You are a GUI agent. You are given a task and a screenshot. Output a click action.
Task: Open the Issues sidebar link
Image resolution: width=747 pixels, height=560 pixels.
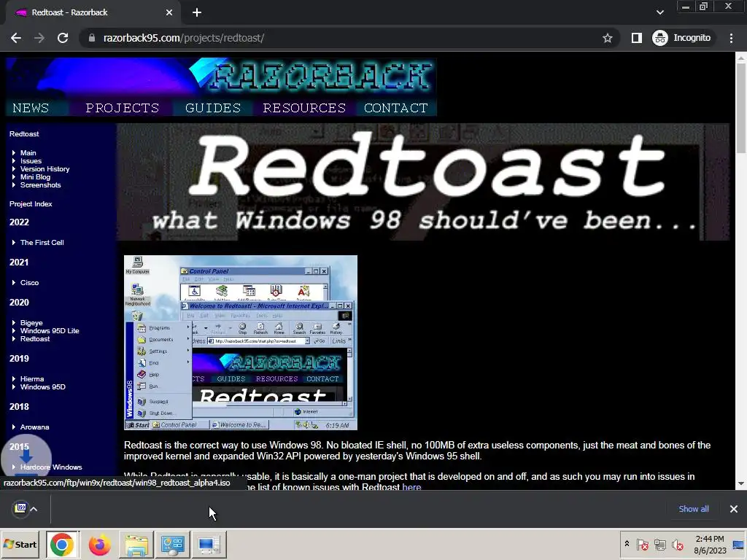[x=31, y=161]
